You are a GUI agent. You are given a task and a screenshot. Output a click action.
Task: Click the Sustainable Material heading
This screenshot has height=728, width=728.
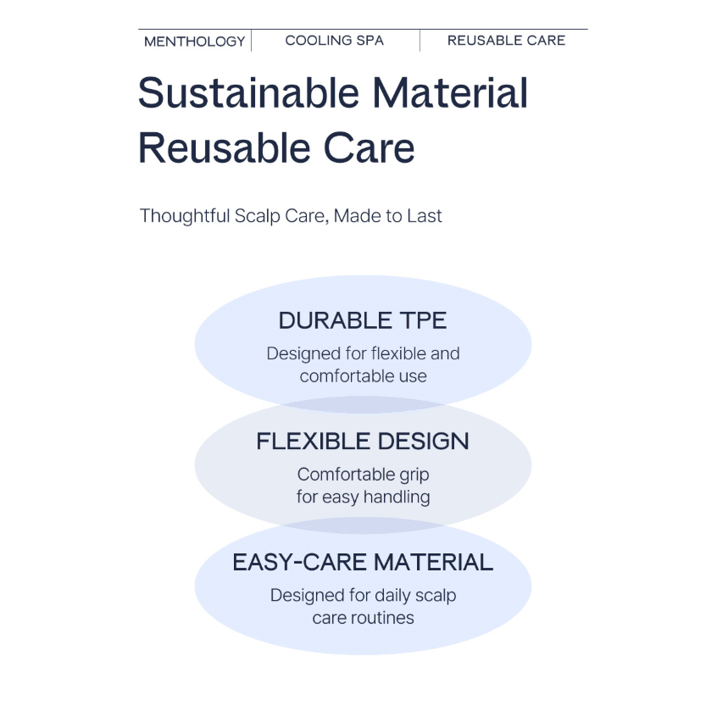coord(333,93)
